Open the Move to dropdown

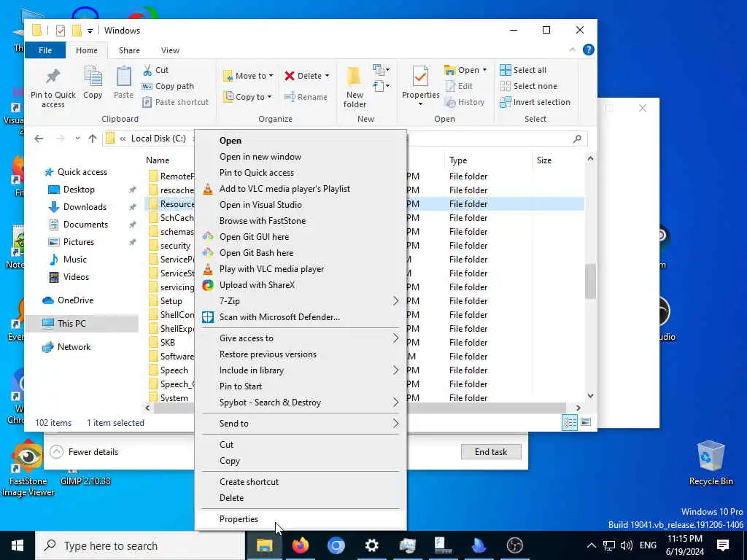248,76
